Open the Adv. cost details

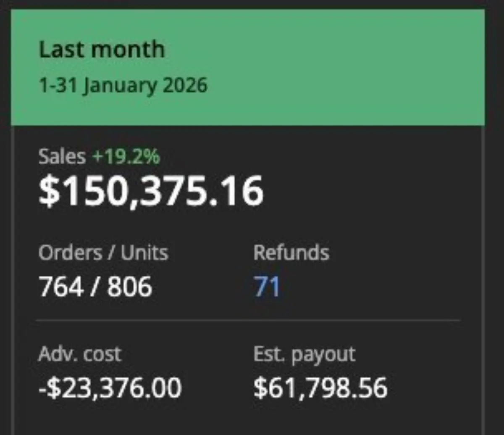(x=79, y=354)
